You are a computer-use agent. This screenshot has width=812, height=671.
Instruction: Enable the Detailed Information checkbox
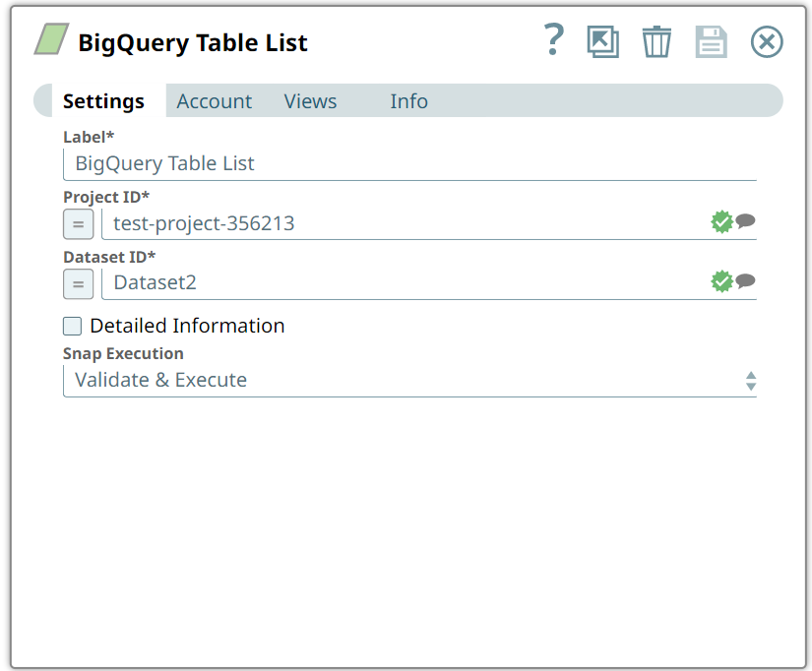73,327
